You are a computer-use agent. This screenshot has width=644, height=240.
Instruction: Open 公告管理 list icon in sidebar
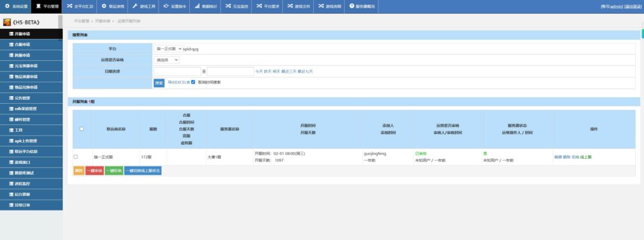pyautogui.click(x=11, y=98)
